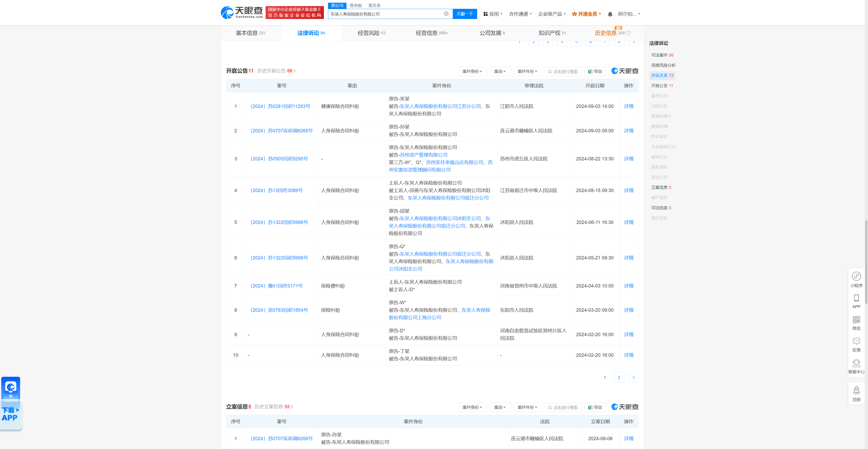The height and width of the screenshot is (449, 868).
Task: Open the 开通会员 membership menu
Action: 587,14
